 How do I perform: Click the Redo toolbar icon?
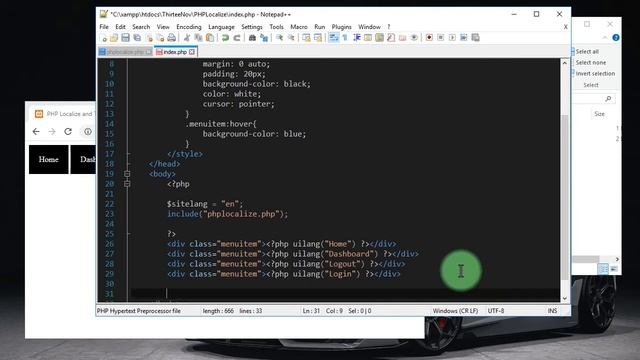tap(237, 38)
